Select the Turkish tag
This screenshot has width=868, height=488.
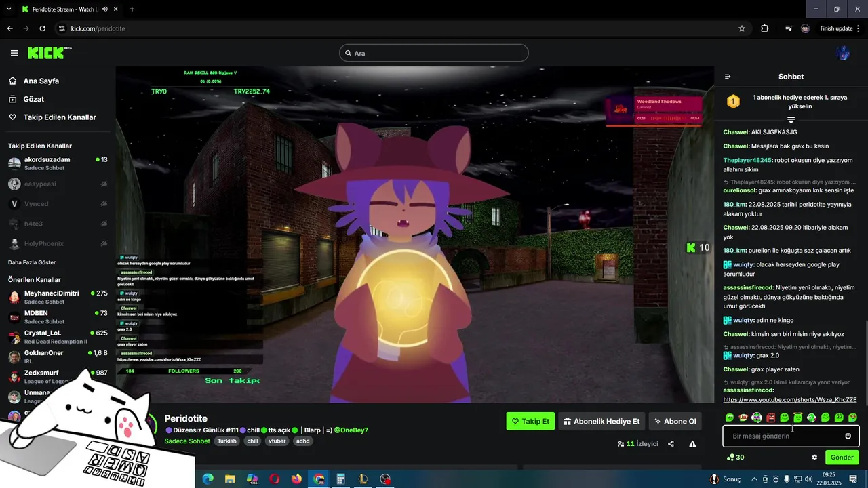[227, 441]
